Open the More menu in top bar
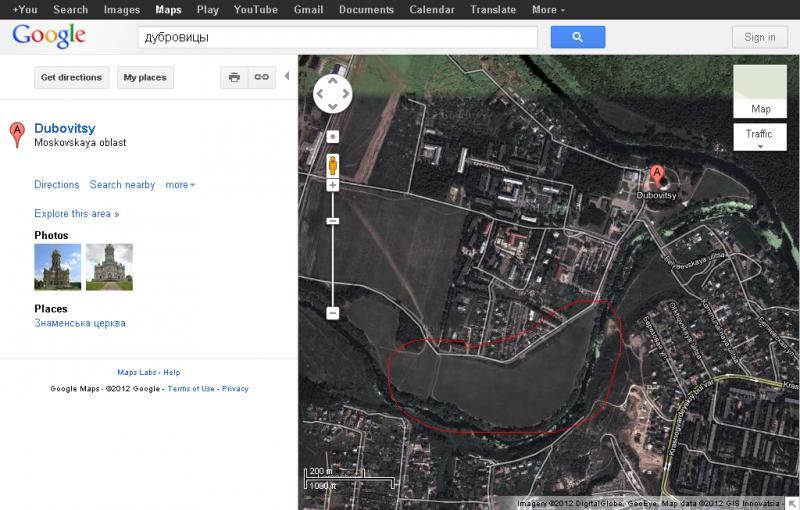The height and width of the screenshot is (510, 800). [548, 10]
